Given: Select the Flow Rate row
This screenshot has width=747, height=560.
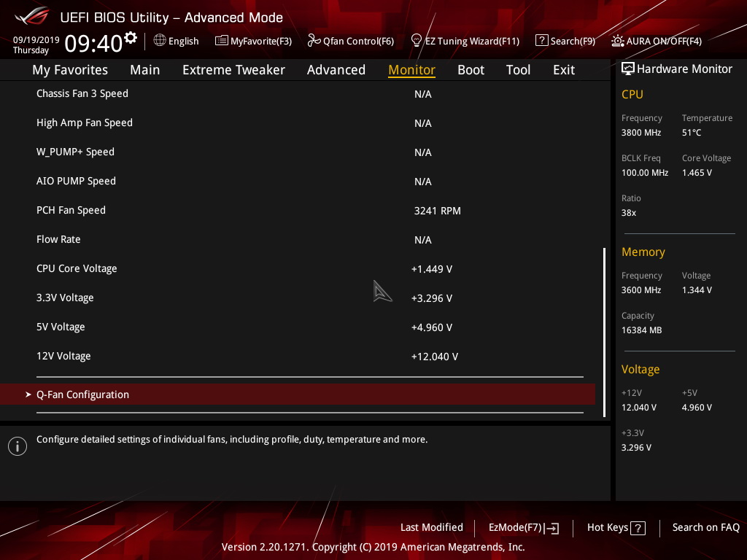Looking at the screenshot, I should 298,239.
